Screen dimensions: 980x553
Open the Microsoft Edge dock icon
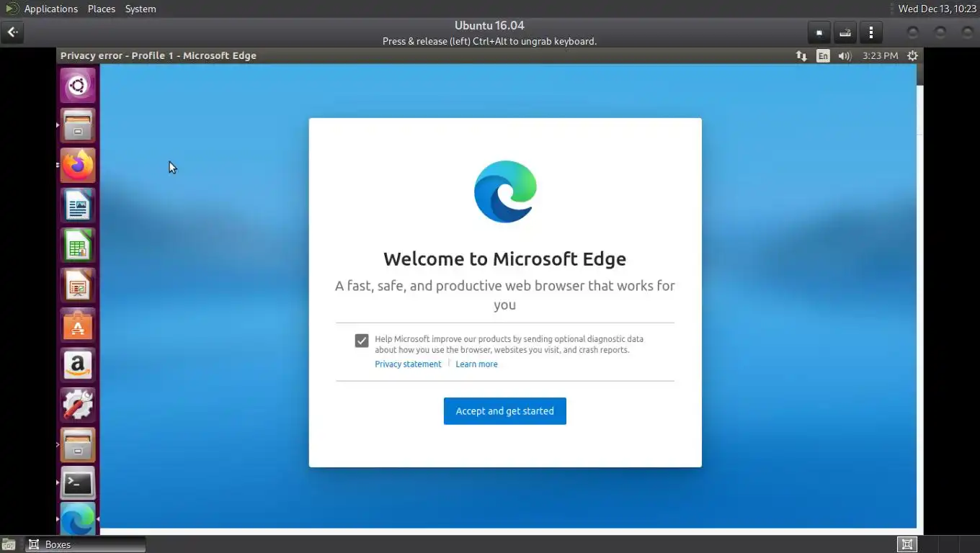click(x=78, y=520)
